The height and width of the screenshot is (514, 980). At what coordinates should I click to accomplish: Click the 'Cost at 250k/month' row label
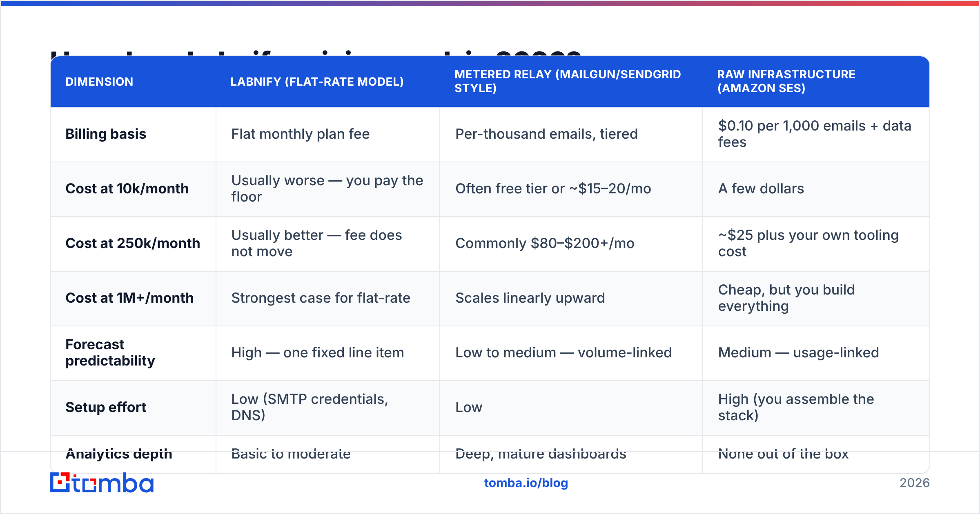(x=133, y=243)
